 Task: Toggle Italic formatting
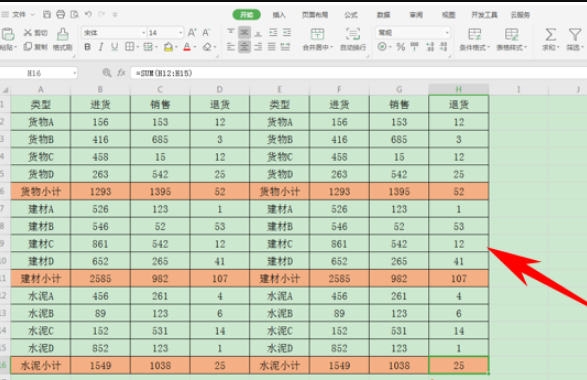click(101, 47)
